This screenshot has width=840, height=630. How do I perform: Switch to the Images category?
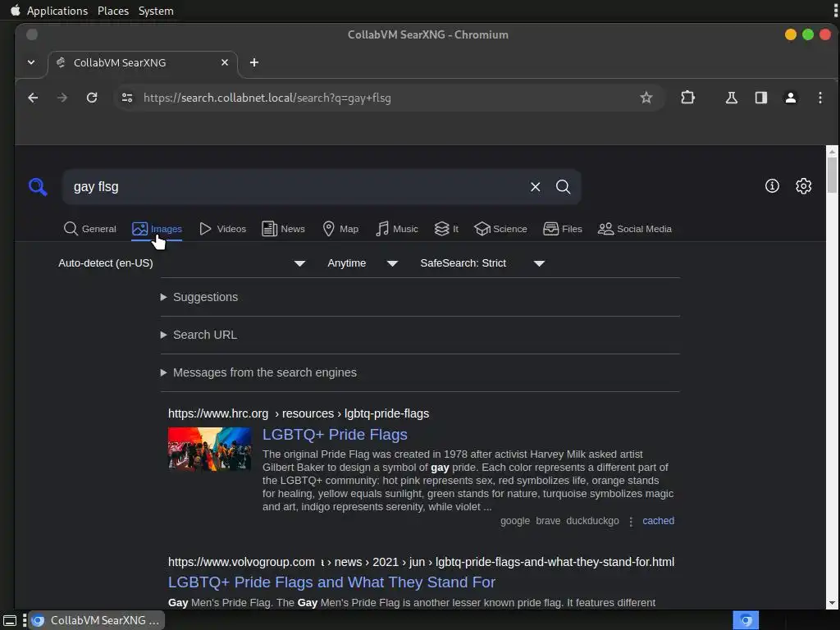pyautogui.click(x=157, y=229)
